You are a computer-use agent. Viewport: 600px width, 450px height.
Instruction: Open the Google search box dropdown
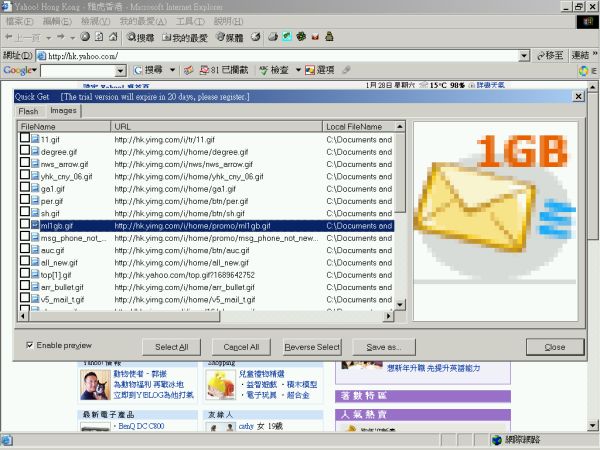pos(120,70)
